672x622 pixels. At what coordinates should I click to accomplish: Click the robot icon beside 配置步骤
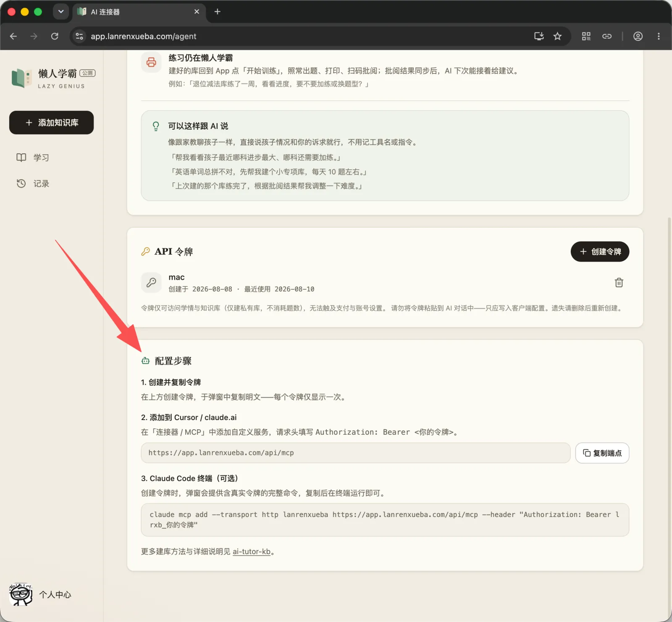pyautogui.click(x=145, y=361)
